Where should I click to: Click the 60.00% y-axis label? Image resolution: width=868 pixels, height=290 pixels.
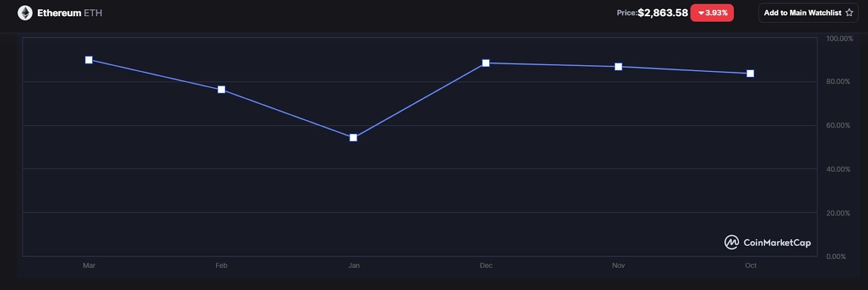point(838,125)
